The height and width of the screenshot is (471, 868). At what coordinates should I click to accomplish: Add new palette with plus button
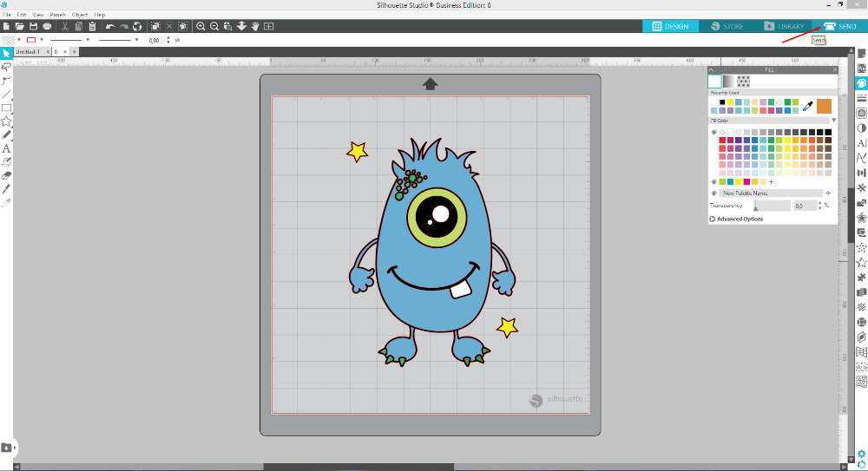(828, 193)
